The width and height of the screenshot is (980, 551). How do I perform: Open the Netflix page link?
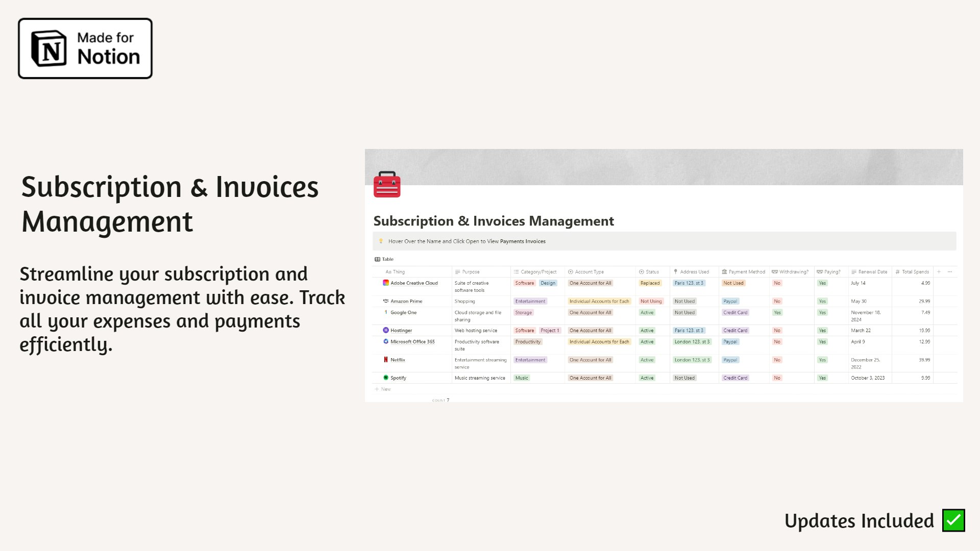tap(398, 360)
